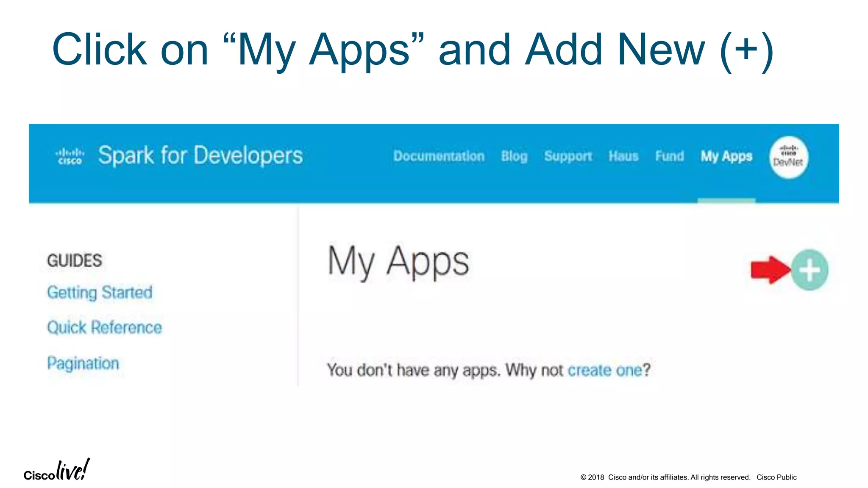Open the Getting Started guide
Viewport: 868px width, 488px height.
tap(100, 293)
